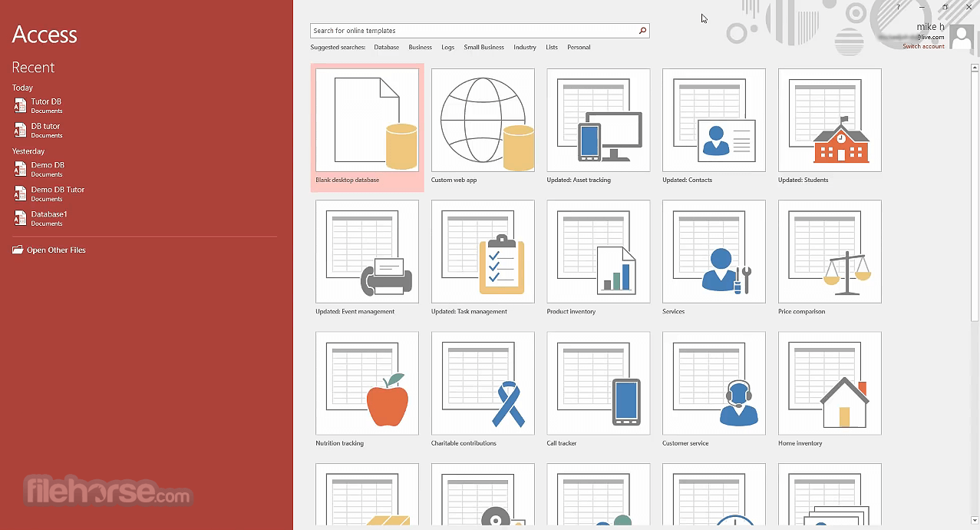Click the 'Call tracker' label

[561, 443]
